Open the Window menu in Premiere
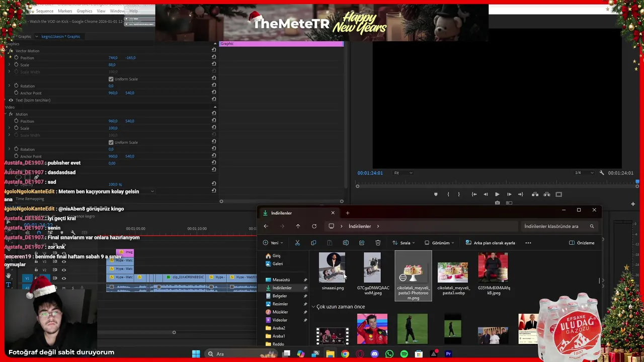 pos(117,11)
